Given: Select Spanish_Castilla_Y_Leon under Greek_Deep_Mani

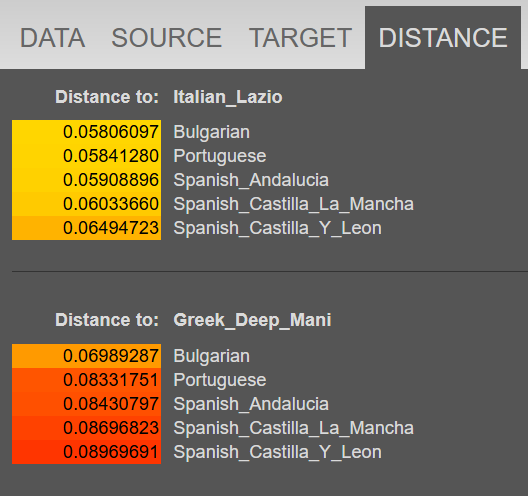Looking at the screenshot, I should coord(277,452).
